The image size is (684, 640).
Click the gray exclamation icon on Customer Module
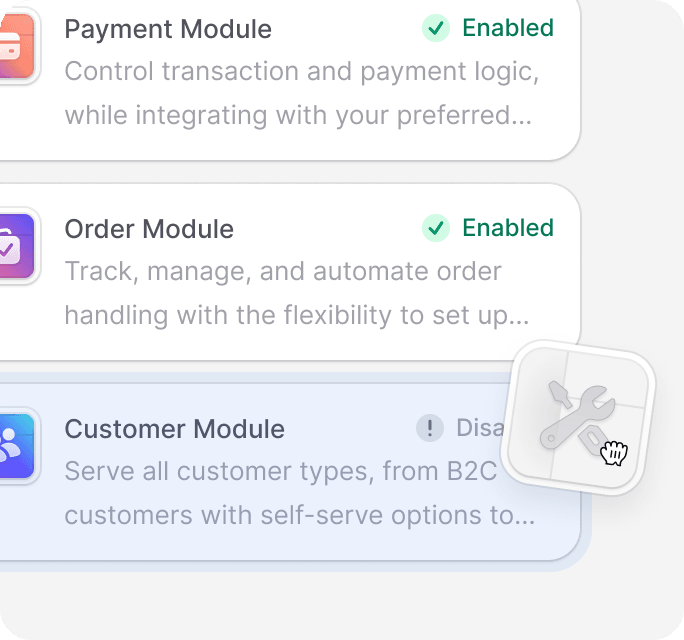pos(430,428)
